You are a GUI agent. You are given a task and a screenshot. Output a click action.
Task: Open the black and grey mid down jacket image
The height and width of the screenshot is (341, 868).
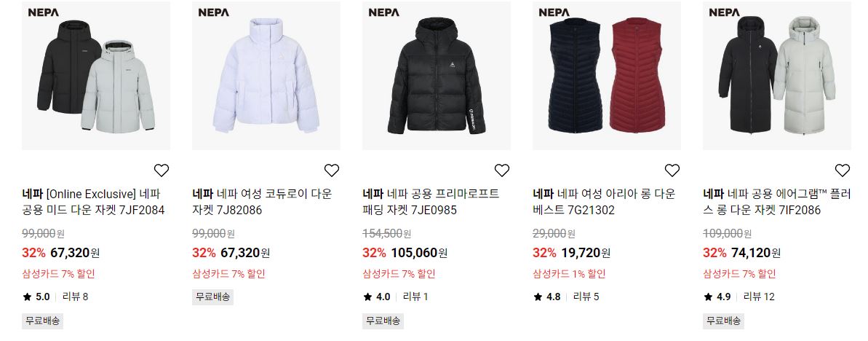(96, 75)
